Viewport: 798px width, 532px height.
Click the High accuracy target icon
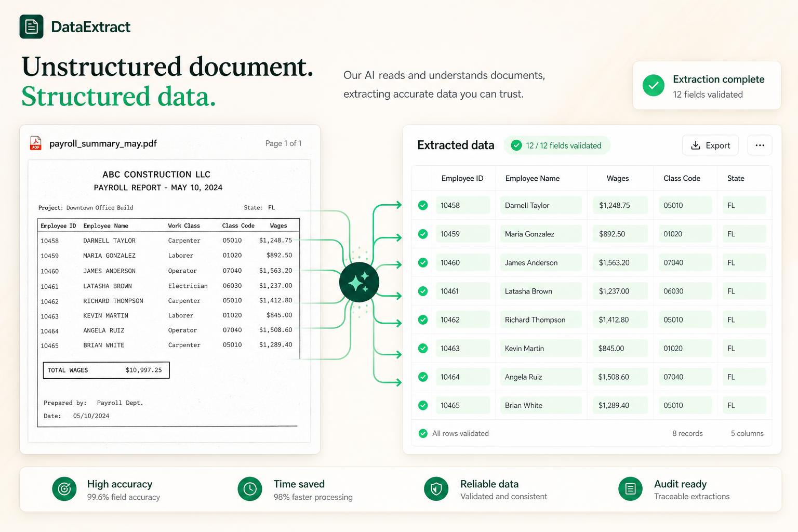point(64,489)
